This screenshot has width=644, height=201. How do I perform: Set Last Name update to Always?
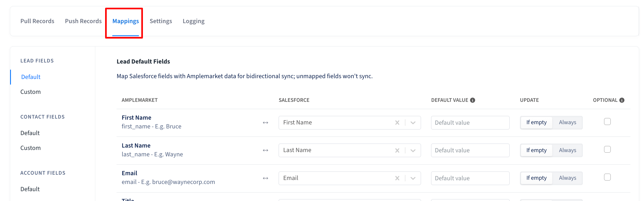pyautogui.click(x=568, y=150)
